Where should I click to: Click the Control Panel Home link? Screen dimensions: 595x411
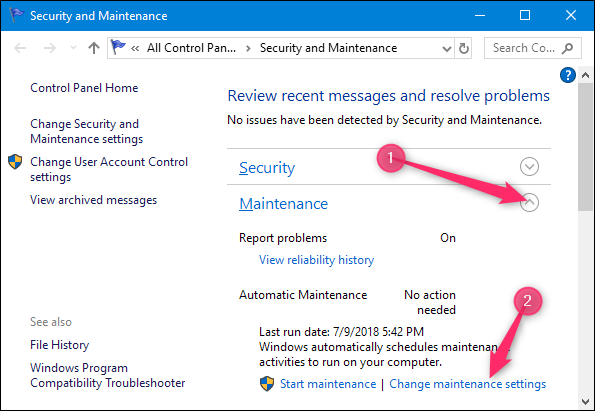(84, 88)
